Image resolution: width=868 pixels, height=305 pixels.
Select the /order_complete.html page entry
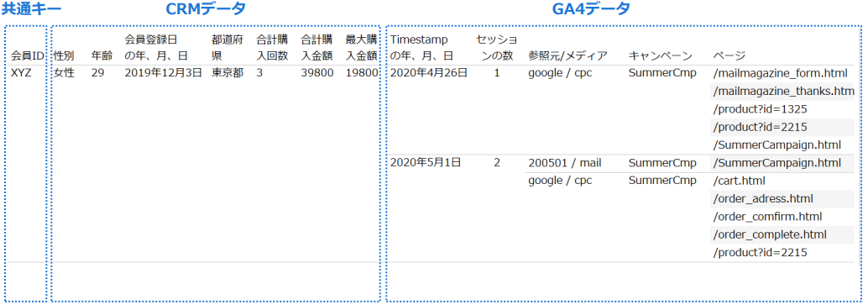tap(770, 234)
